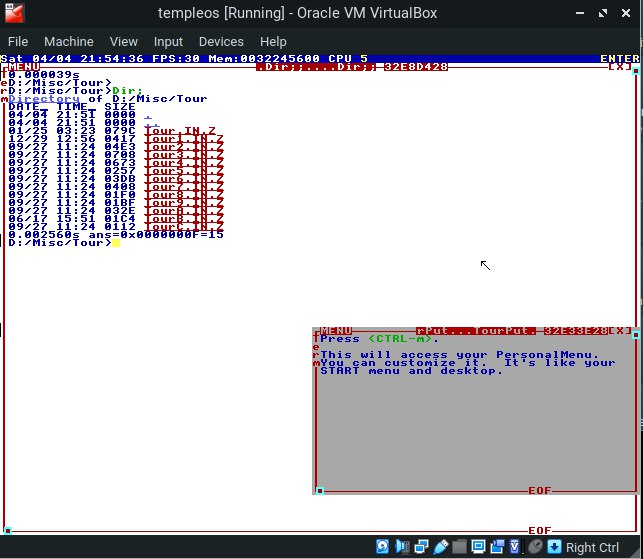Open the hard disk activity status icon
Image resolution: width=643 pixels, height=559 pixels.
coord(382,547)
